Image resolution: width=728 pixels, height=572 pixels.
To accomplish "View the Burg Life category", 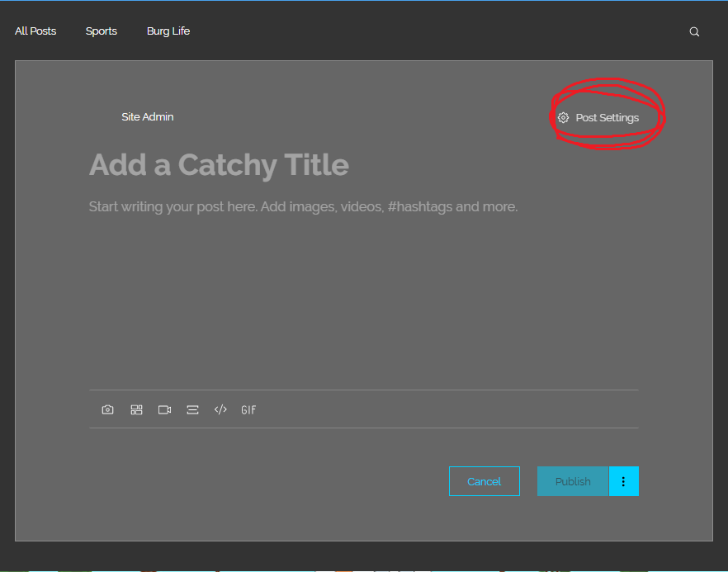I will tap(168, 31).
